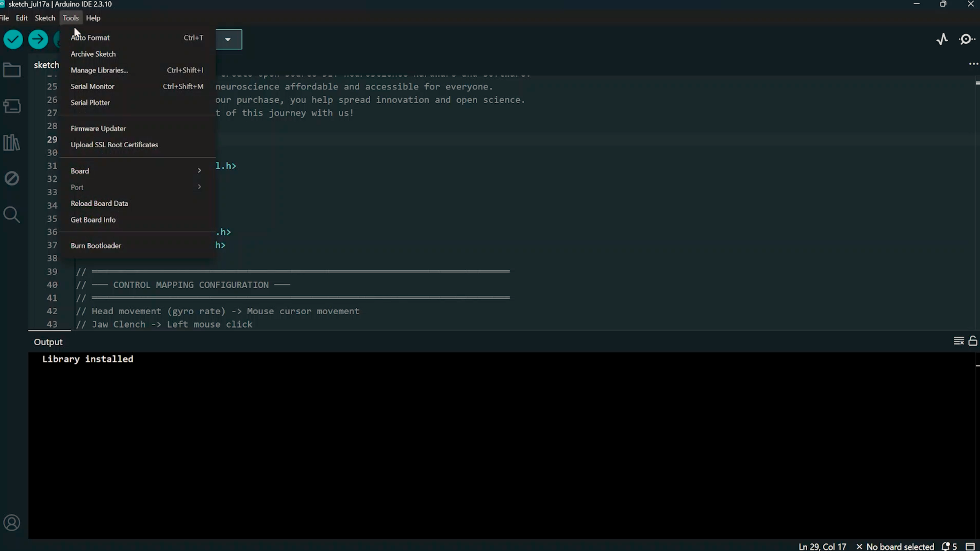The height and width of the screenshot is (551, 980).
Task: Click the notifications bell in status bar
Action: coord(949,547)
